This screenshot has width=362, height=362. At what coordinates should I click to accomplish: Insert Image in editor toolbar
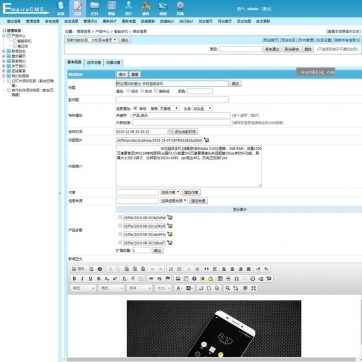tap(178, 279)
